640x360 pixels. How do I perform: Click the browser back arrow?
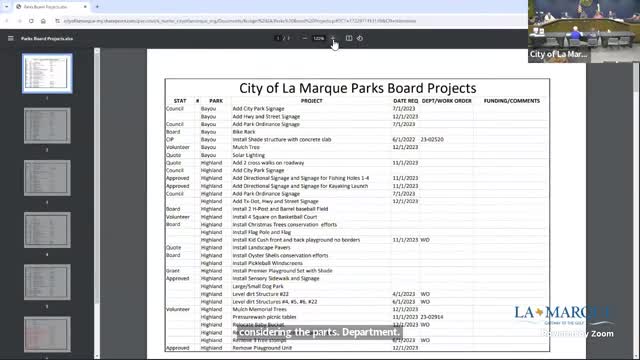(x=7, y=21)
